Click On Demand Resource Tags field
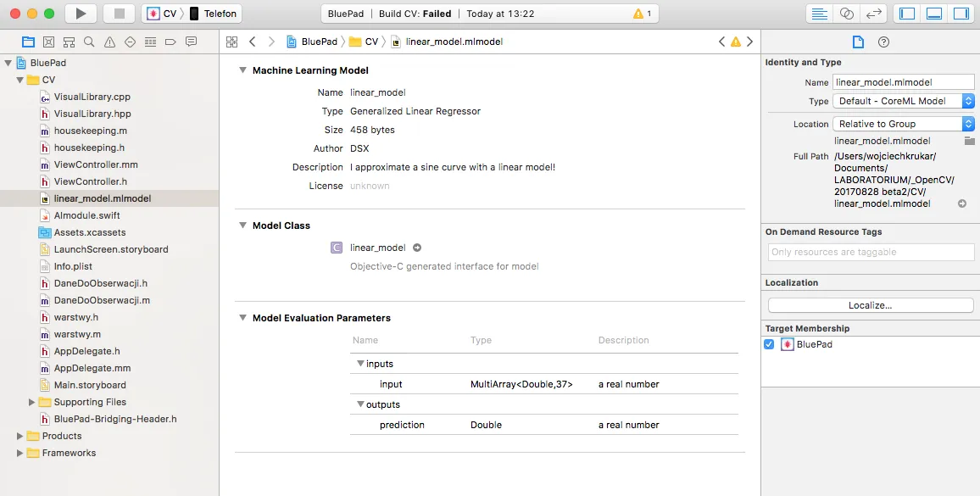 [871, 252]
